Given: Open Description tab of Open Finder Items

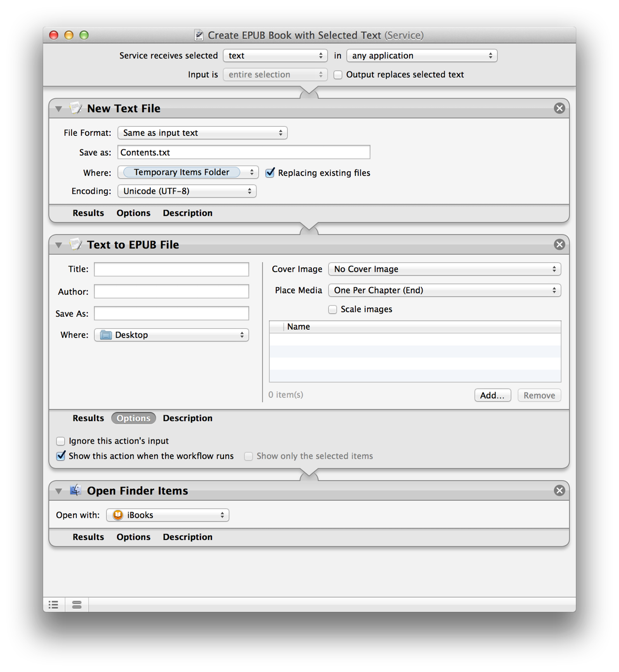Looking at the screenshot, I should [x=188, y=537].
